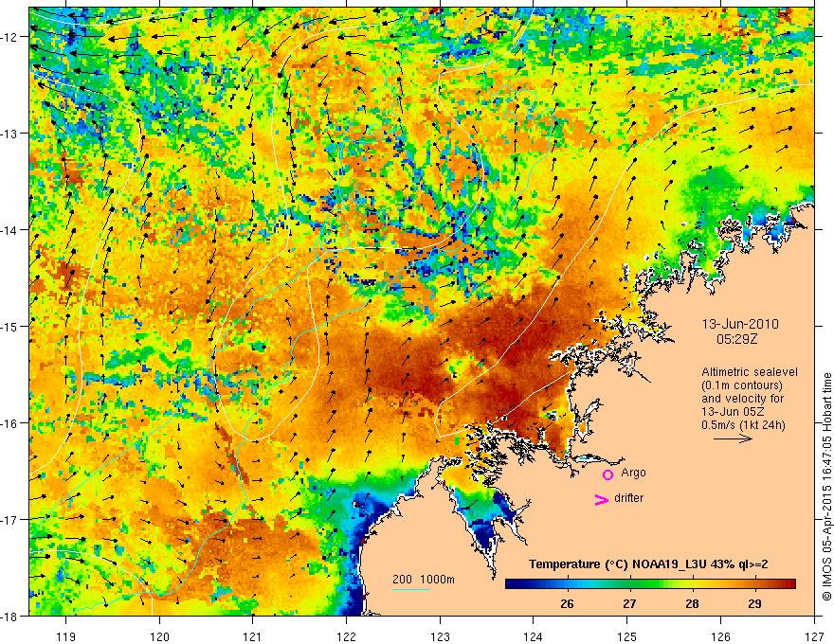
Task: Click the '13-Jun 05Z' caption line
Action: pyautogui.click(x=731, y=412)
